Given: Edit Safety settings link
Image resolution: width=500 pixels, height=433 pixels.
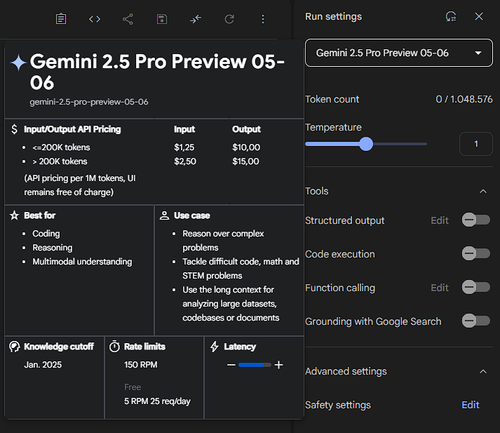Looking at the screenshot, I should click(470, 405).
